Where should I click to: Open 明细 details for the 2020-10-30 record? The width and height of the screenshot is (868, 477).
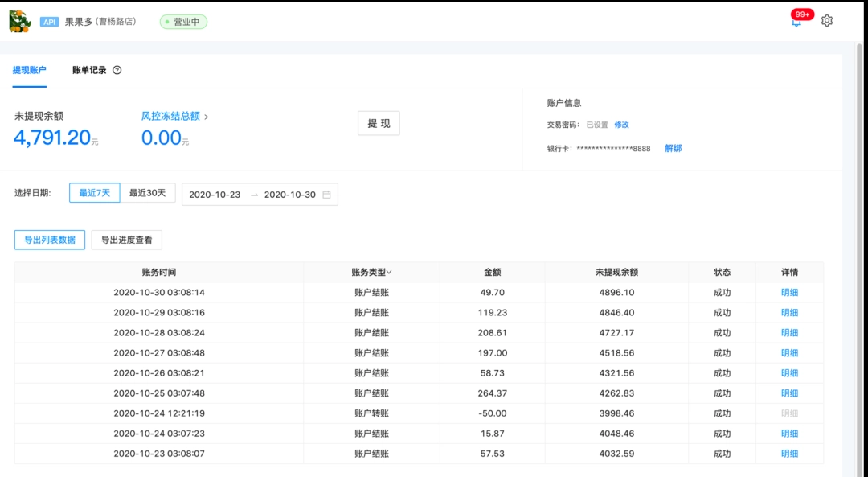tap(788, 292)
